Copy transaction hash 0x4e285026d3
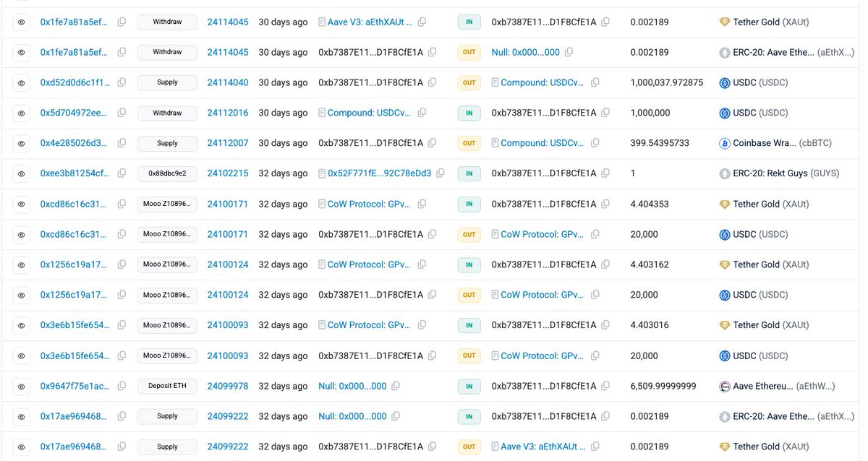Image resolution: width=868 pixels, height=461 pixels. tap(122, 144)
